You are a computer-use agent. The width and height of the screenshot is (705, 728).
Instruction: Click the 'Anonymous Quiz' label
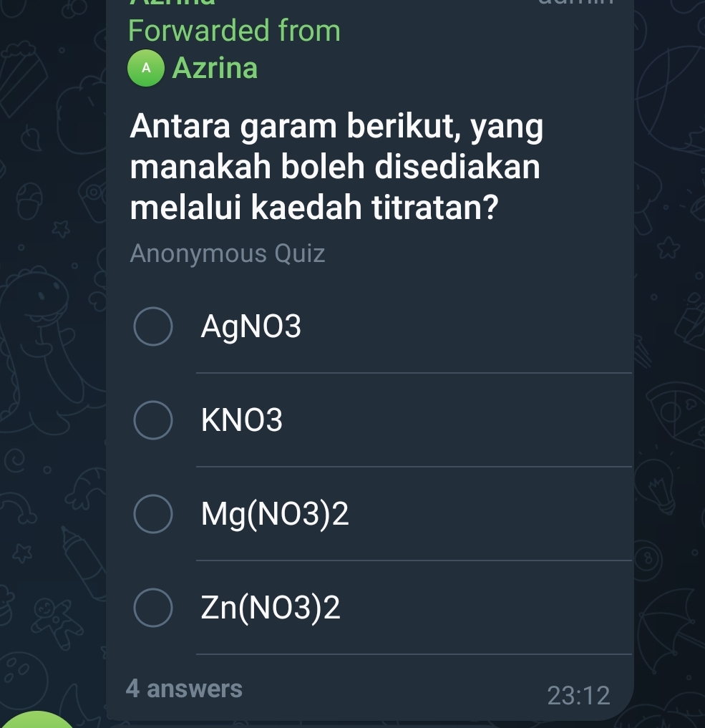point(227,253)
